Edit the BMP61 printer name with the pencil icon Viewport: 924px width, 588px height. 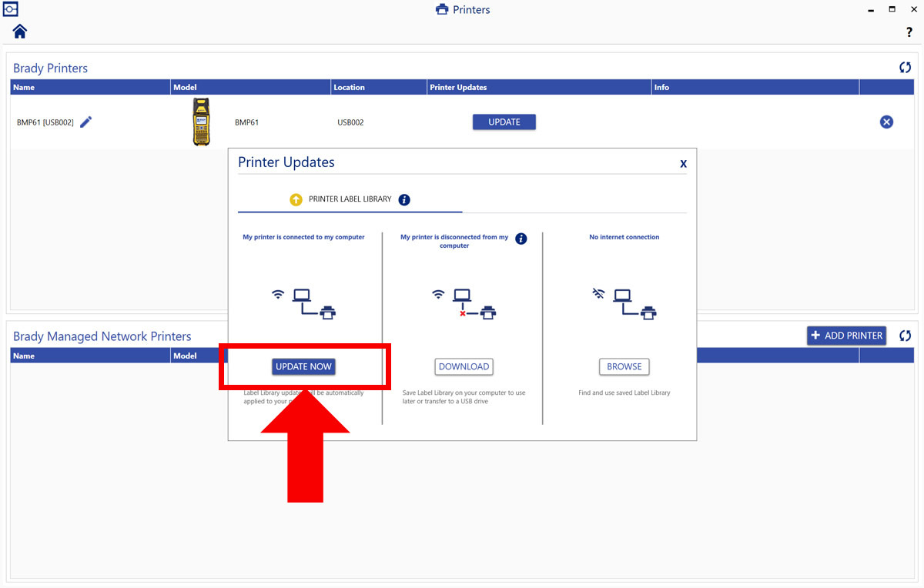coord(85,121)
